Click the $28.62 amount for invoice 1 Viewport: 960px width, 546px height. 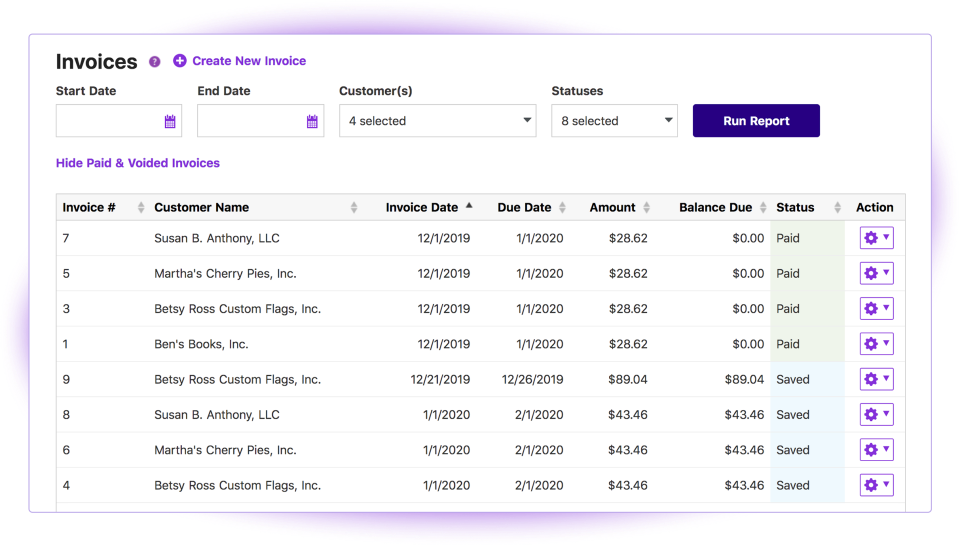[628, 344]
